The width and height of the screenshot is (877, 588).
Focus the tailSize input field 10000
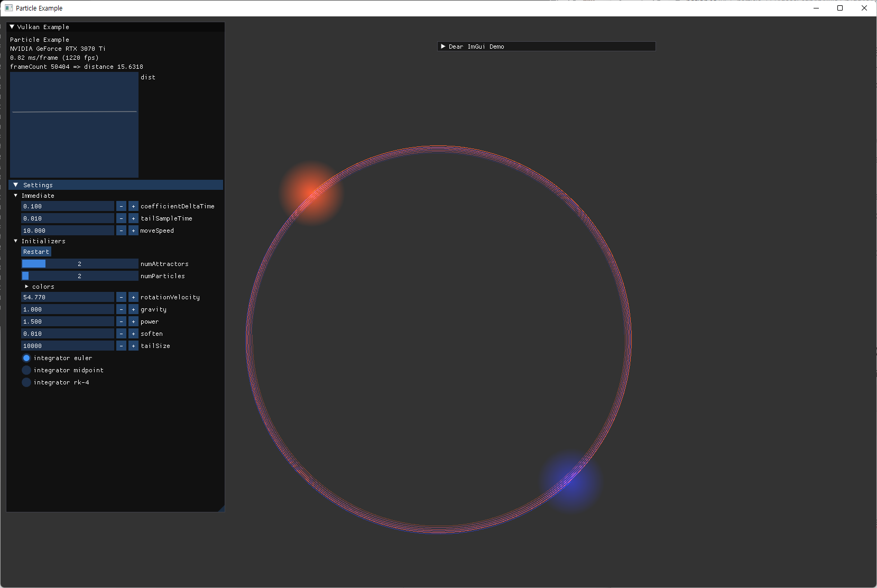(x=68, y=346)
